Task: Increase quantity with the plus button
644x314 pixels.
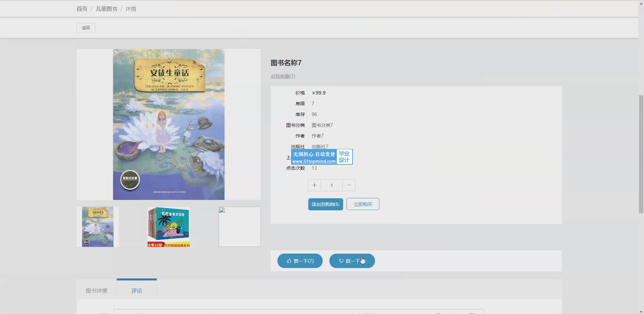Action: 314,185
